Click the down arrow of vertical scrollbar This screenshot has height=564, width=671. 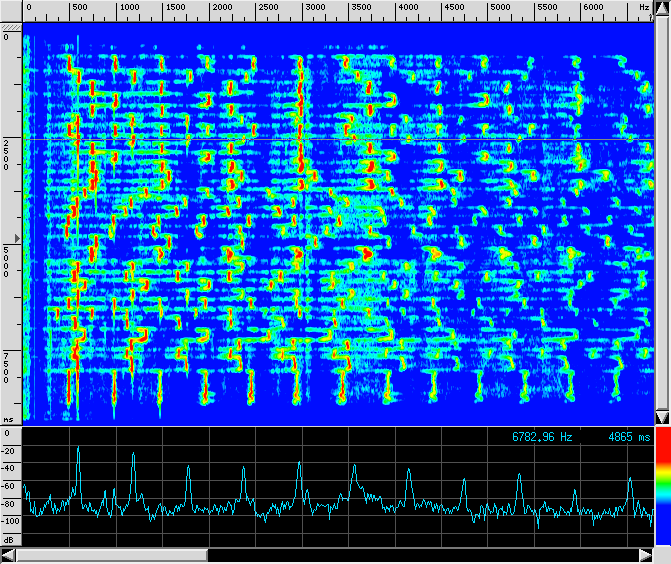(662, 416)
